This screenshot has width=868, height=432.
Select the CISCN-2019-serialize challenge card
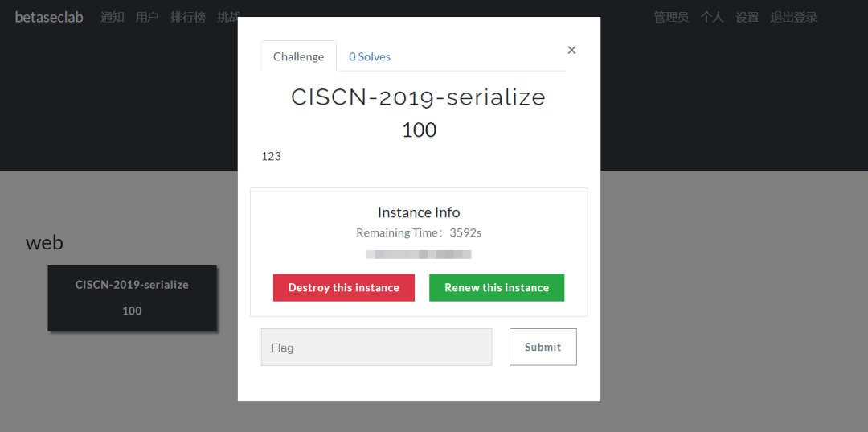133,298
